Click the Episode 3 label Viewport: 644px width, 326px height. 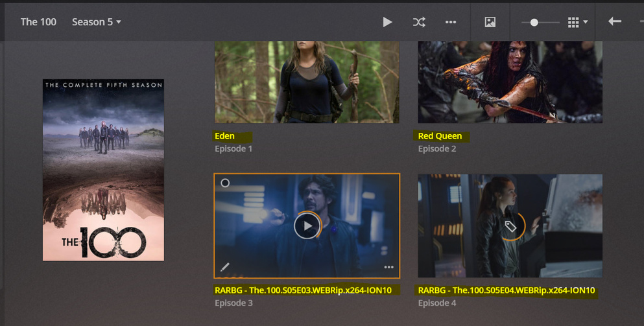pos(233,303)
